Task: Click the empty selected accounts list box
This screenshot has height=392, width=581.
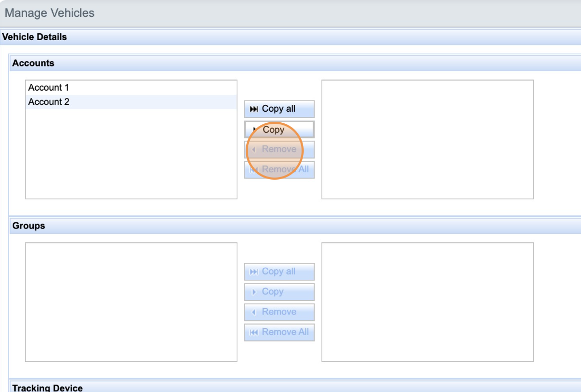Action: coord(427,140)
